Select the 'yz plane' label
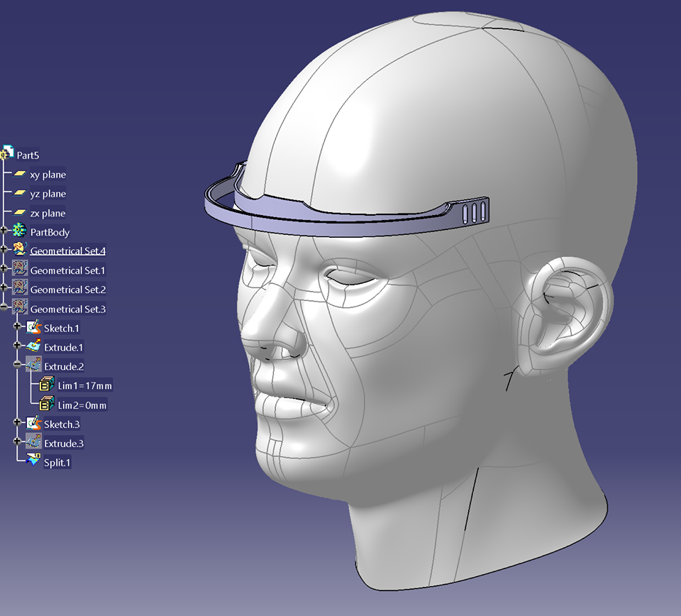 click(48, 194)
